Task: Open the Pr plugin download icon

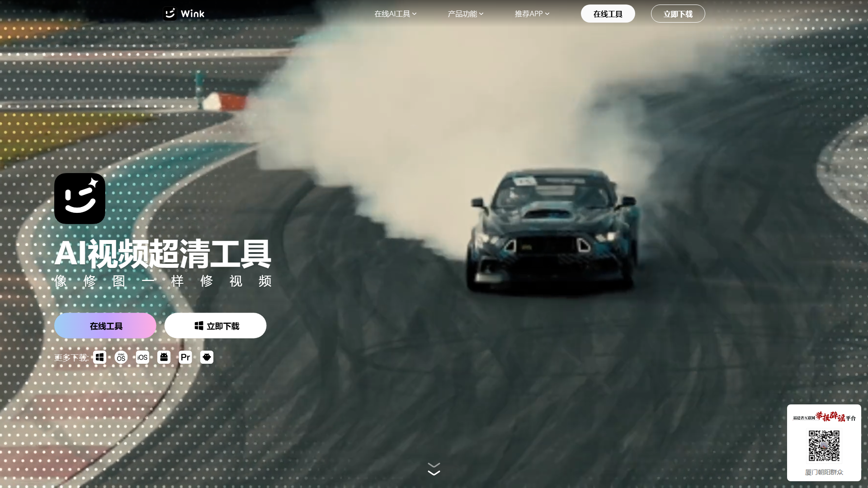Action: click(185, 357)
